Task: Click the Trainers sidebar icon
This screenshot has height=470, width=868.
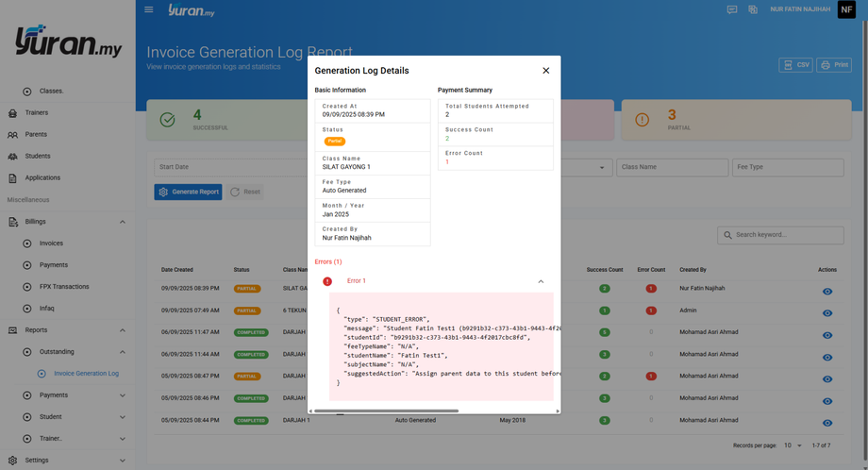Action: (x=12, y=113)
